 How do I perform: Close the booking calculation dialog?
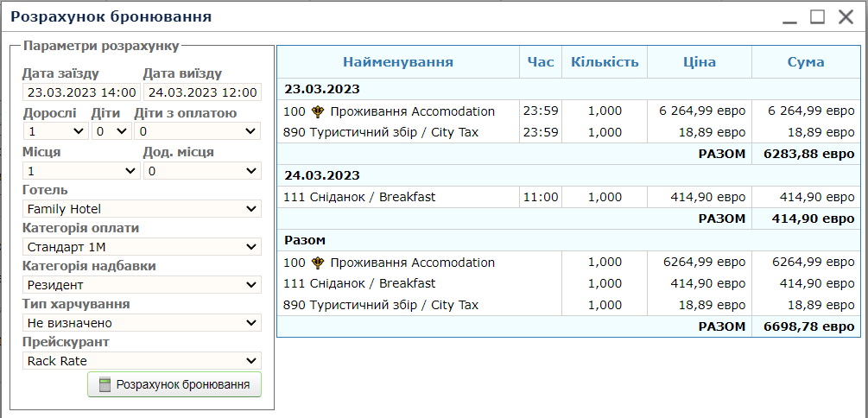click(845, 16)
